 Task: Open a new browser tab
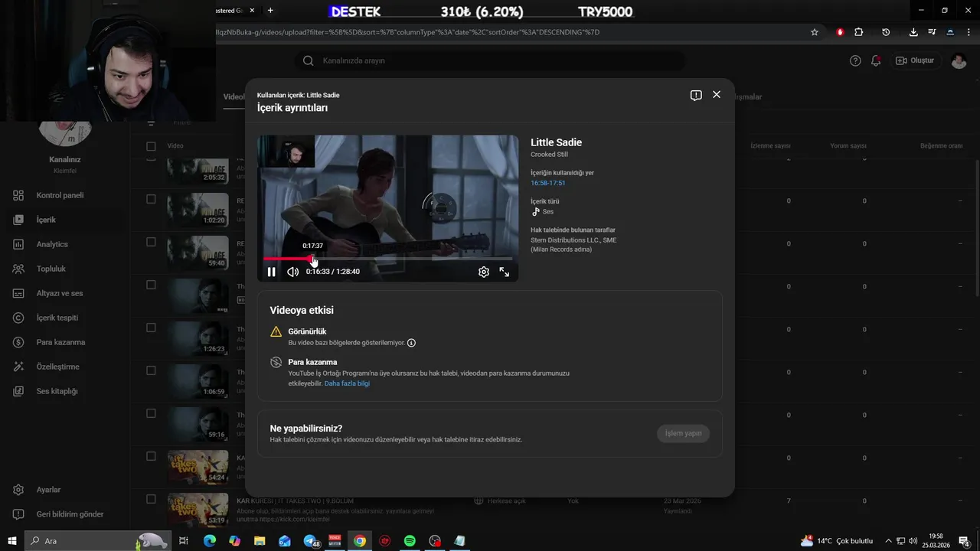(x=270, y=11)
